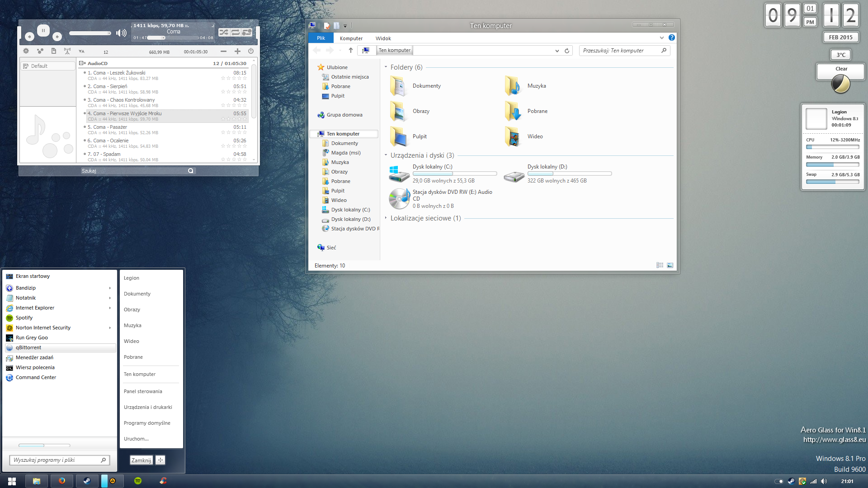This screenshot has width=868, height=488.
Task: Click the Zamknij shutdown button
Action: 141,460
